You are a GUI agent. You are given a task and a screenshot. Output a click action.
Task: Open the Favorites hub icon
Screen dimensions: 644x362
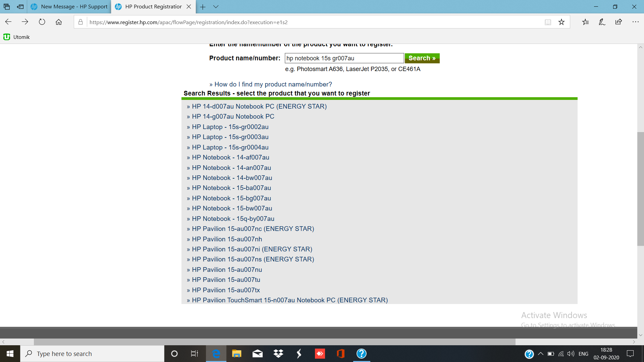(x=586, y=22)
